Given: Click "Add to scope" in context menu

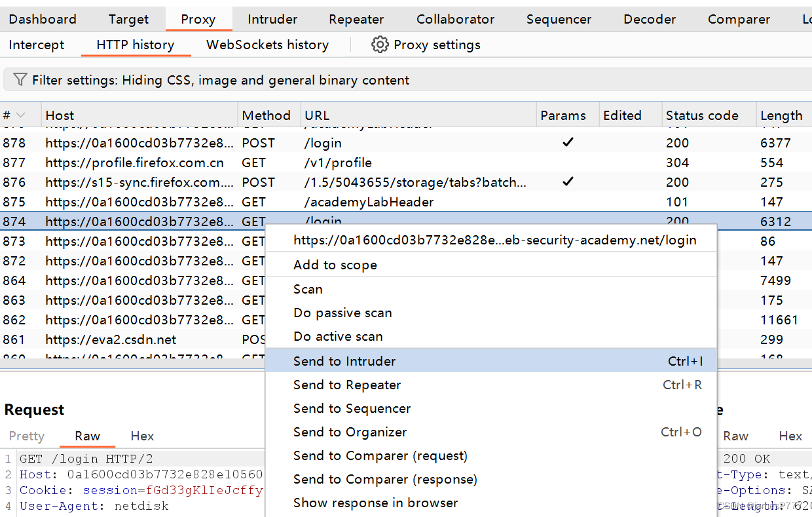Looking at the screenshot, I should (335, 265).
